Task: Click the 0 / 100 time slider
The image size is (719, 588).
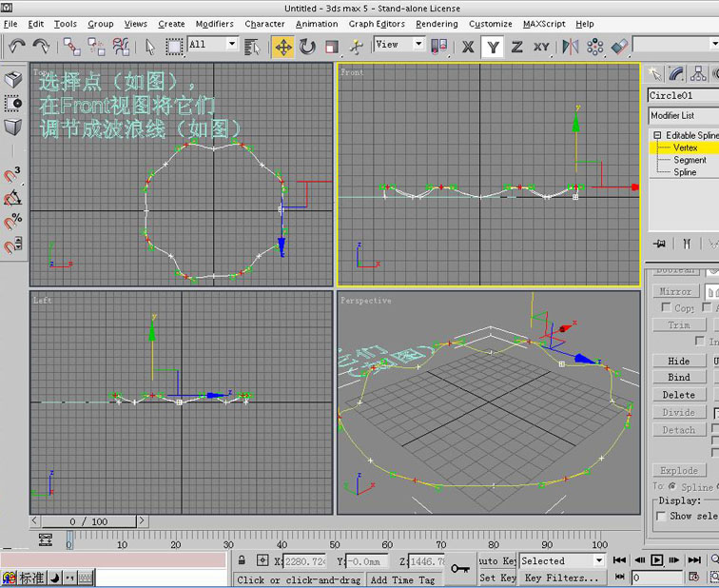Action: (x=88, y=521)
